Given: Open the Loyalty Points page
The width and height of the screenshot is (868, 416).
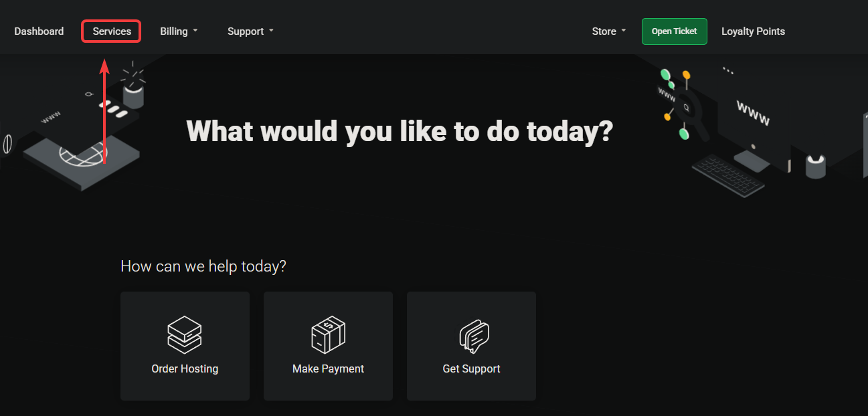Looking at the screenshot, I should [753, 31].
